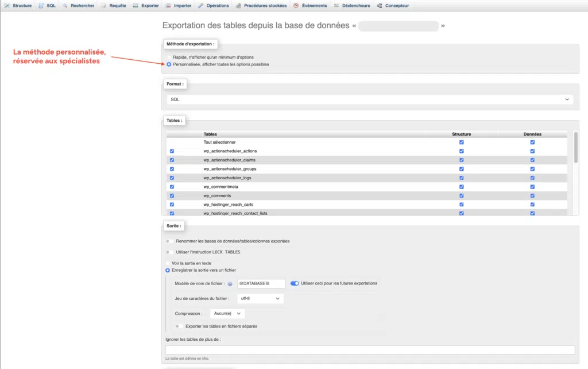Uncheck the wp_actionscheduler_actions table checkbox
The image size is (588, 369).
click(x=172, y=151)
